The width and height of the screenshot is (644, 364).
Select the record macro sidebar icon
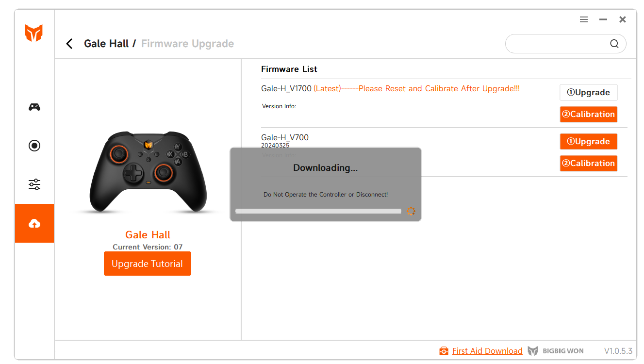pyautogui.click(x=34, y=146)
